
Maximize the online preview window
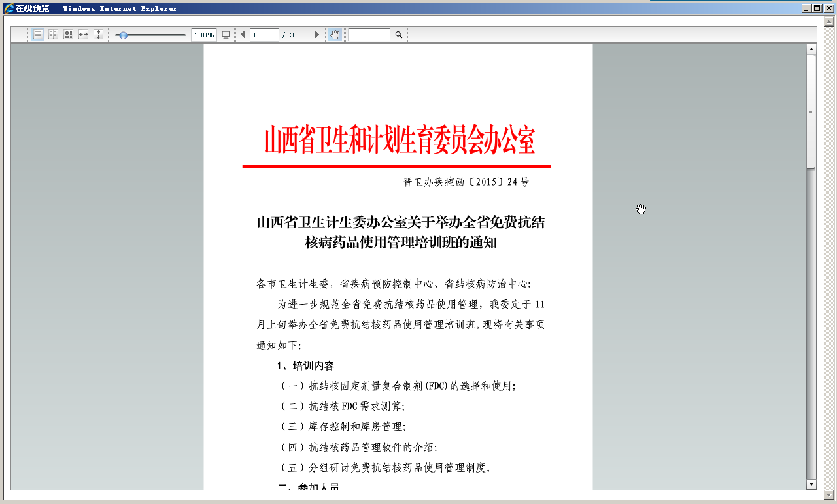[x=817, y=8]
